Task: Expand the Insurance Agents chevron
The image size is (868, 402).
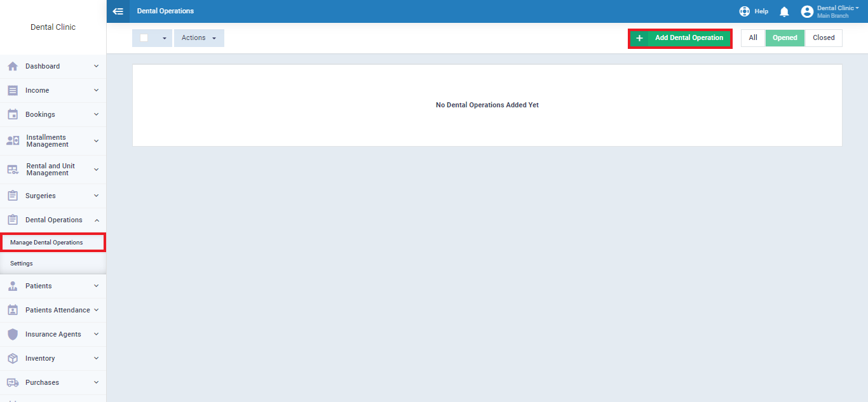Action: (97, 334)
